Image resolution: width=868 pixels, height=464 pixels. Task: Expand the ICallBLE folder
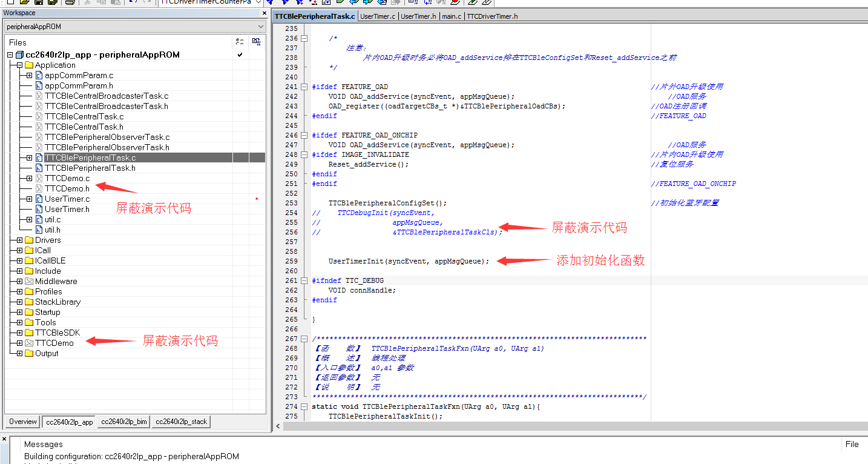coord(19,260)
